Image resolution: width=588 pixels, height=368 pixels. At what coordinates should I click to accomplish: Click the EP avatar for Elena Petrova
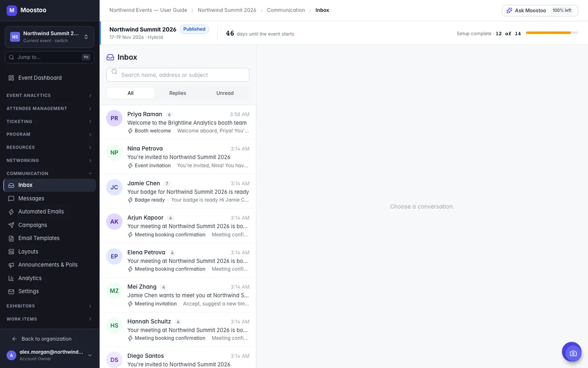coord(114,257)
